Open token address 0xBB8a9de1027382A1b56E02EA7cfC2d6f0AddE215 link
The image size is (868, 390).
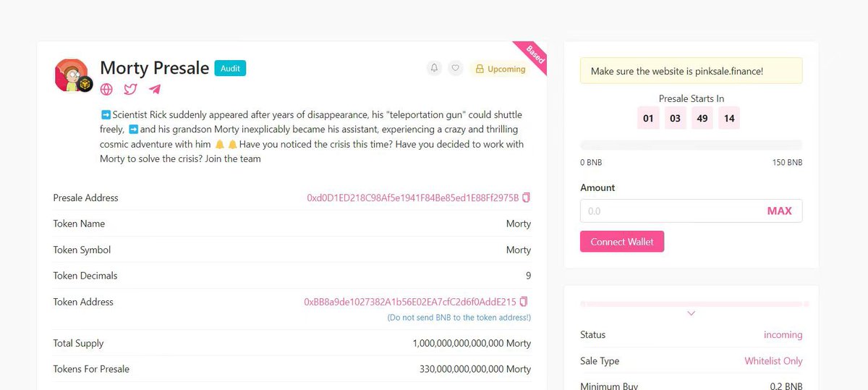coord(410,302)
